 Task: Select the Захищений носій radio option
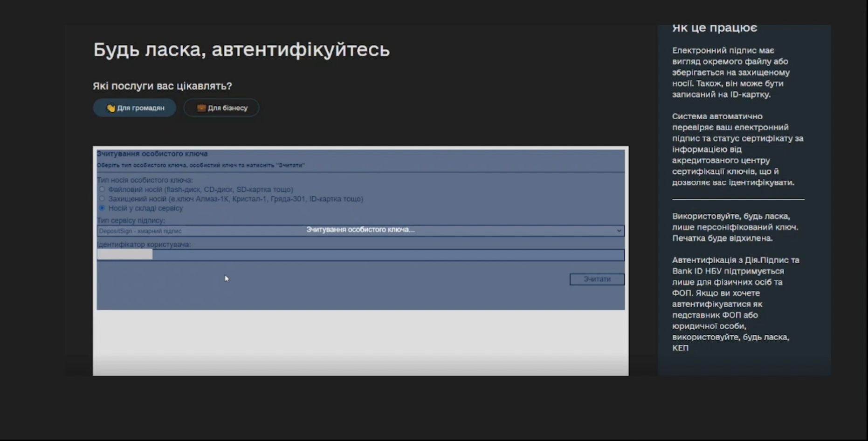102,199
